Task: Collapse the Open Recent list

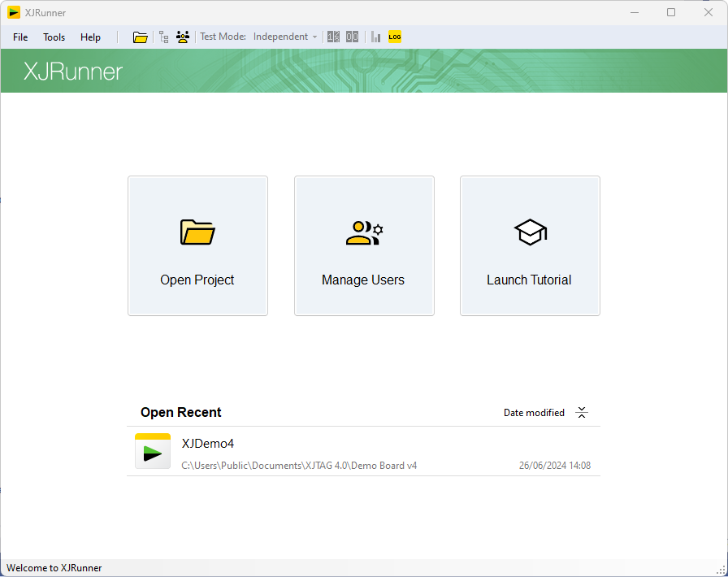Action: (582, 413)
